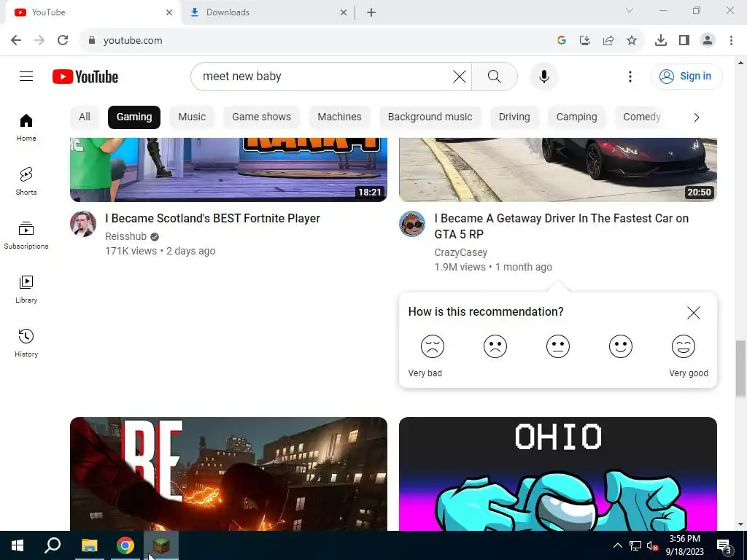Select the Driving filter chip

pos(514,117)
